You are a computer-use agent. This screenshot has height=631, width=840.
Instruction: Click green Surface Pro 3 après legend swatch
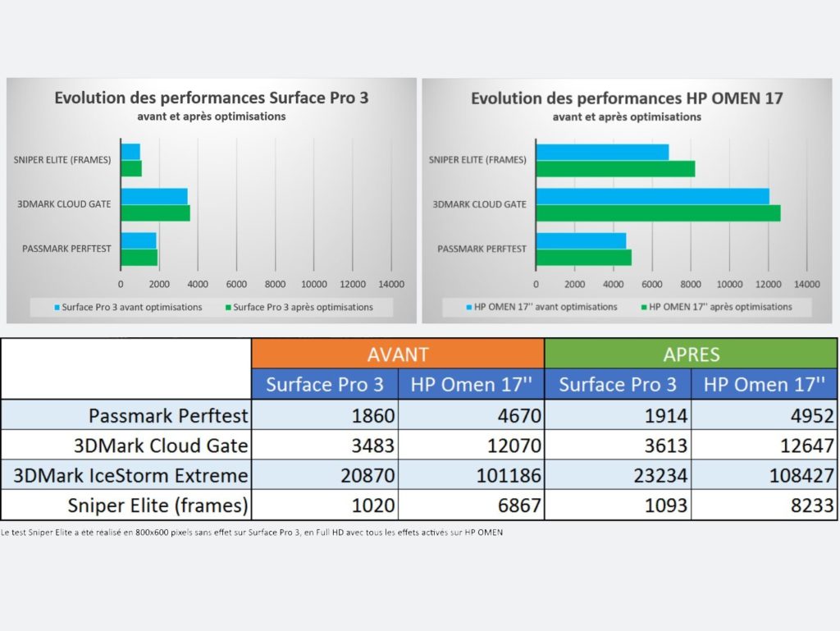pyautogui.click(x=228, y=308)
